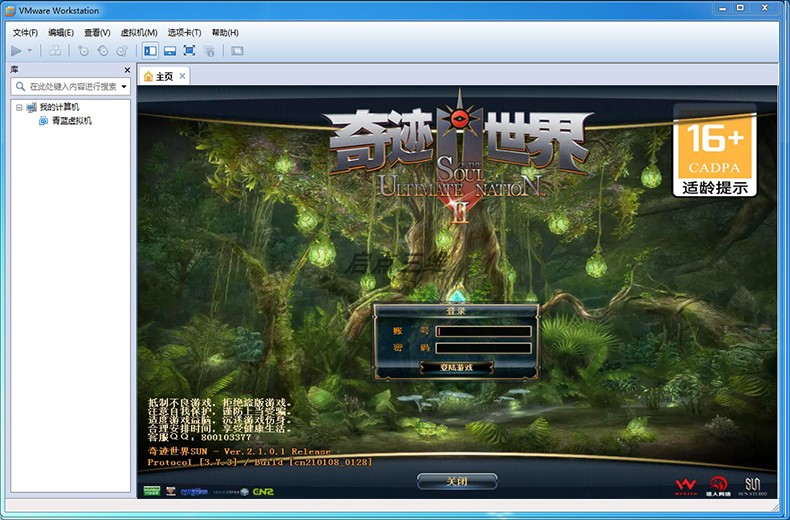Toggle the thumbnail bar view icon

[x=170, y=50]
